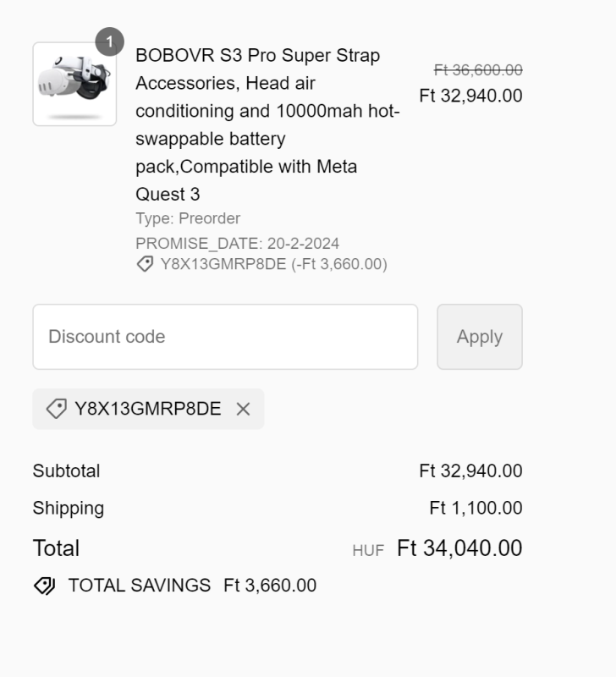Click the Discount code input field
The height and width of the screenshot is (677, 616).
(x=225, y=337)
